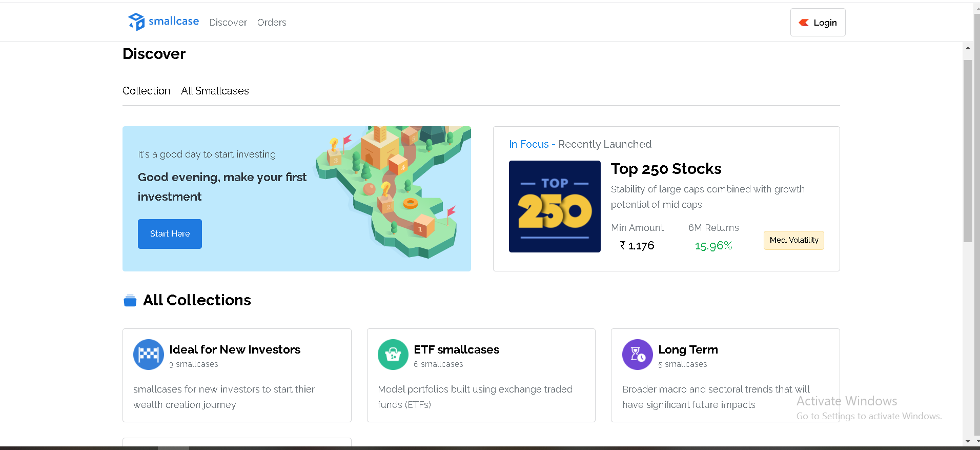Select the Top 250 Stocks title link
The width and height of the screenshot is (980, 450).
pos(666,169)
